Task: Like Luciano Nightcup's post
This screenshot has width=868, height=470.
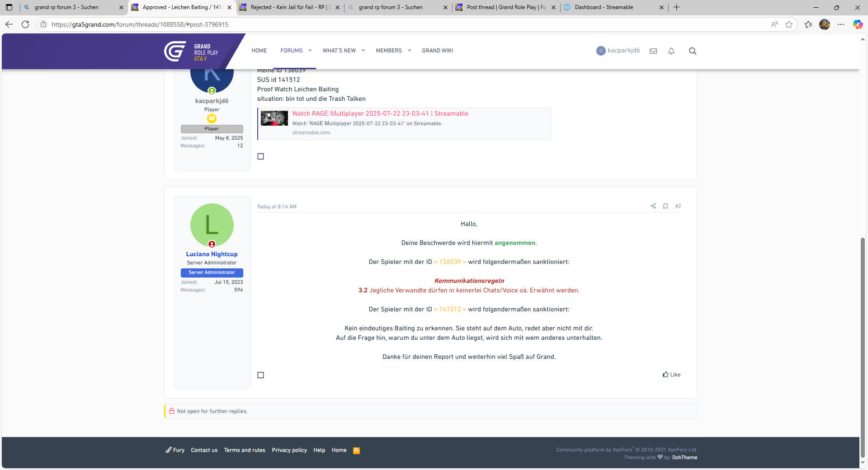Action: (x=671, y=375)
